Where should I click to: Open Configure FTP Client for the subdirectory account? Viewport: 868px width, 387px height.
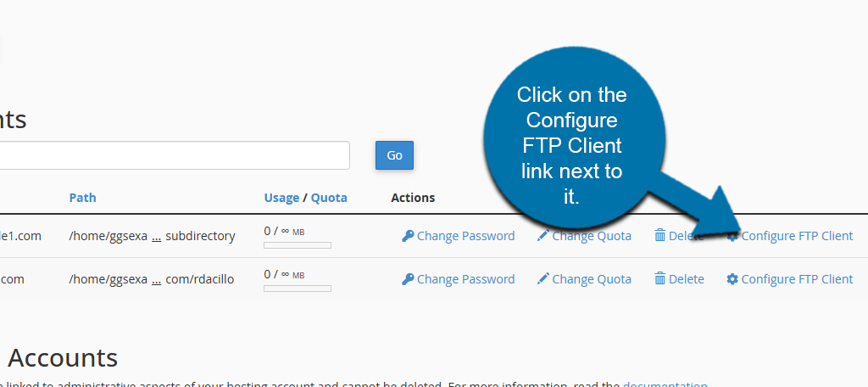pos(797,236)
